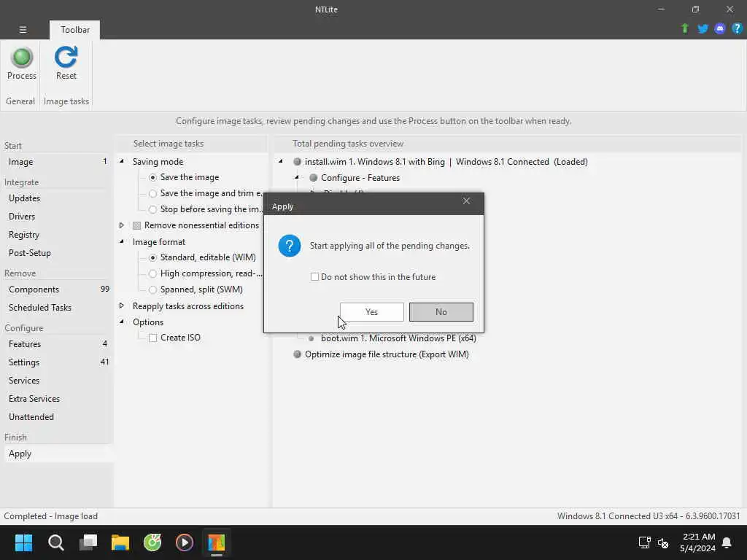
Task: Open the green circular app on taskbar
Action: coord(152,542)
